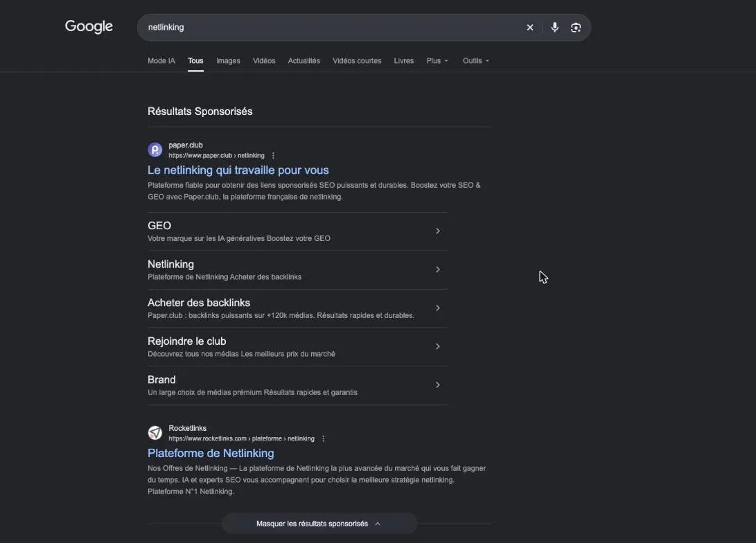This screenshot has height=543, width=756.
Task: Click the 'paper.club' site name text
Action: 186,145
